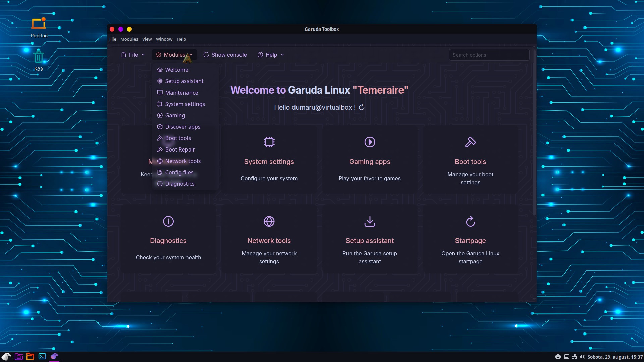
Task: Open the View menu in the menu bar
Action: click(x=147, y=39)
